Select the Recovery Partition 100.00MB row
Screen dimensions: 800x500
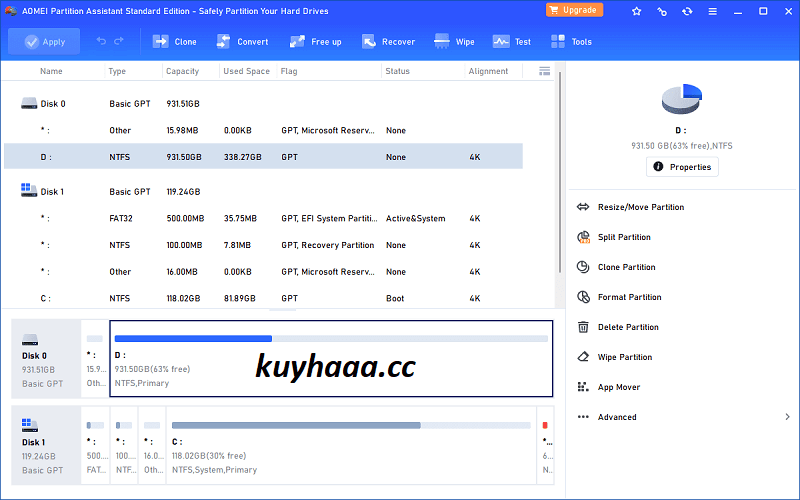[x=263, y=245]
